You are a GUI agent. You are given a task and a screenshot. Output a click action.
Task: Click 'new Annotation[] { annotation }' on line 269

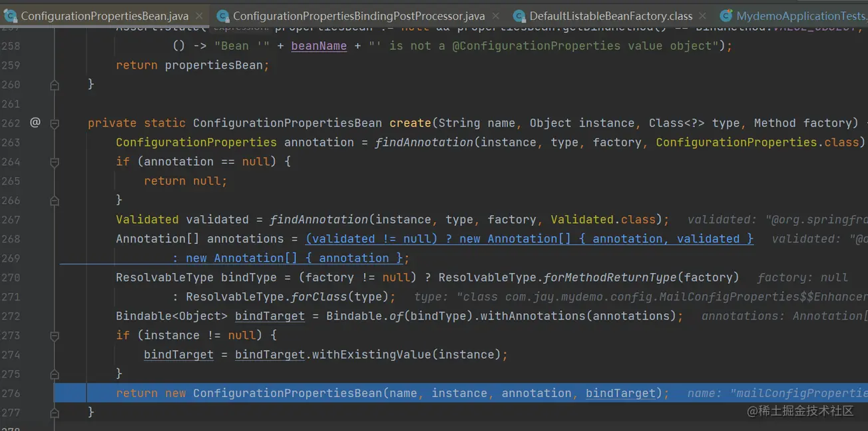point(295,258)
